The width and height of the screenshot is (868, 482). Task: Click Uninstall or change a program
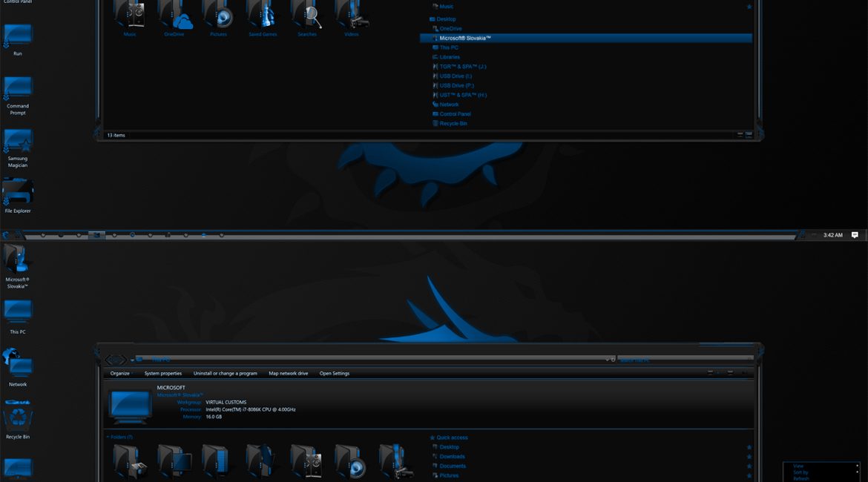(x=226, y=374)
